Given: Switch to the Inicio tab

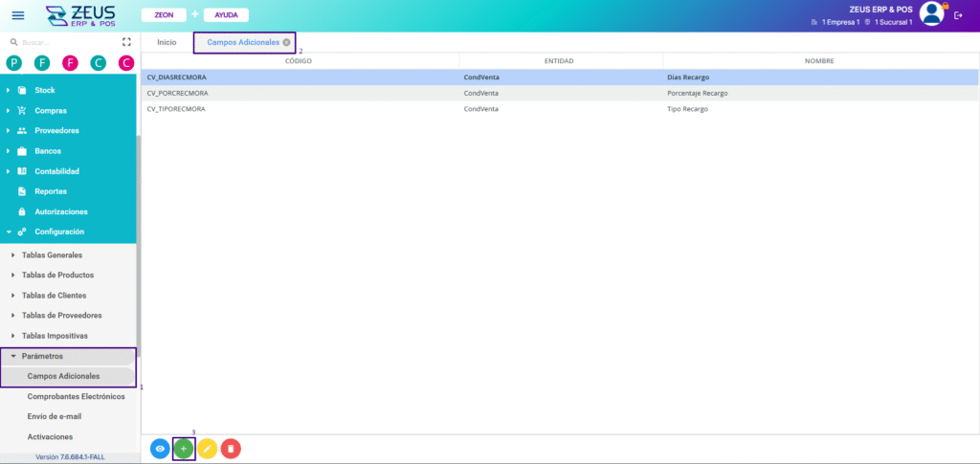Looking at the screenshot, I should (167, 42).
